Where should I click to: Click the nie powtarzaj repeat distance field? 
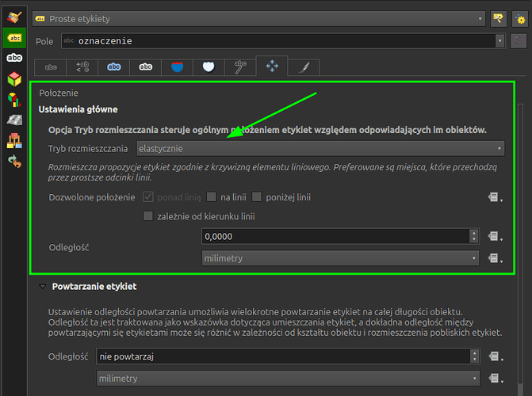[x=283, y=356]
